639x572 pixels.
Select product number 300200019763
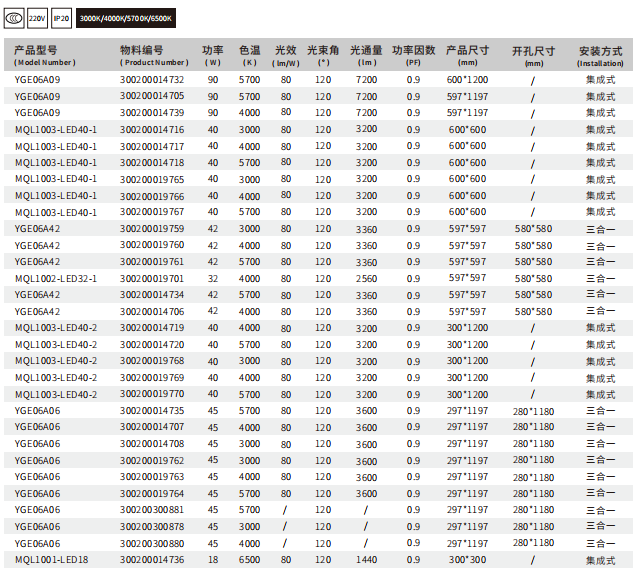(x=152, y=477)
